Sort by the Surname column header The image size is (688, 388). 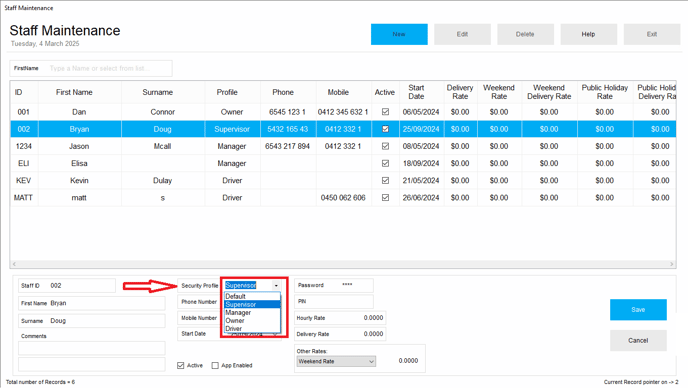[163, 92]
